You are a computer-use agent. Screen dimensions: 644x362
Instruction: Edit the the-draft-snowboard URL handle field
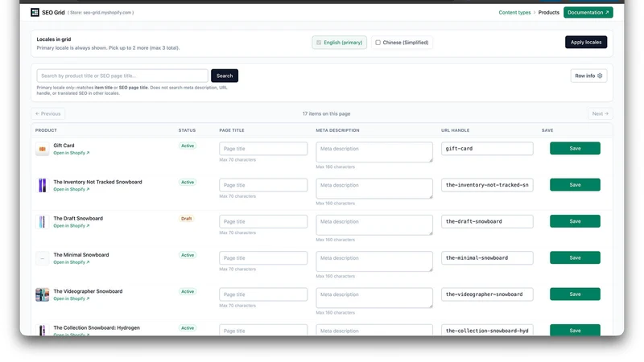487,222
